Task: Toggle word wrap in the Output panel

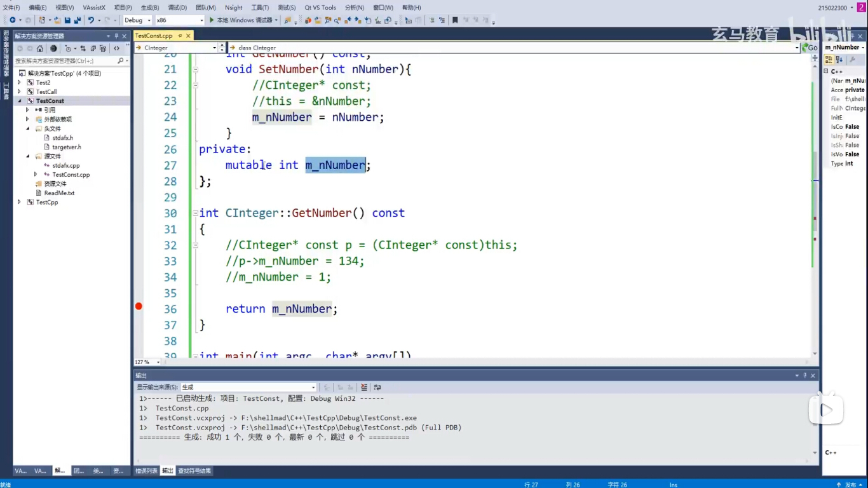Action: tap(377, 387)
